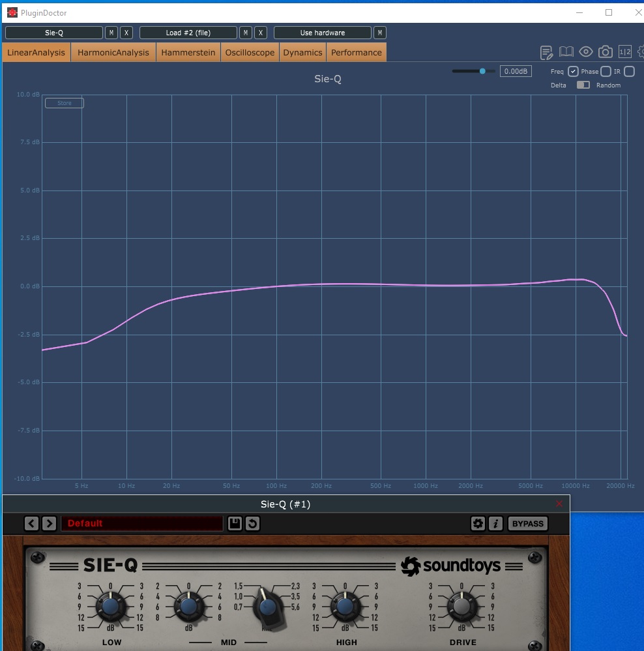
Task: Show plugin info via the i icon
Action: 495,523
